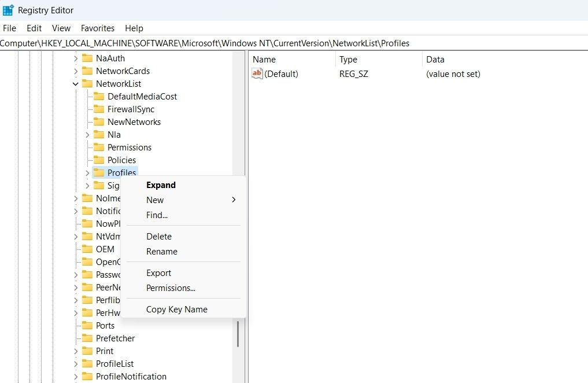Collapse the NetworkList key
The image size is (588, 383).
click(75, 84)
